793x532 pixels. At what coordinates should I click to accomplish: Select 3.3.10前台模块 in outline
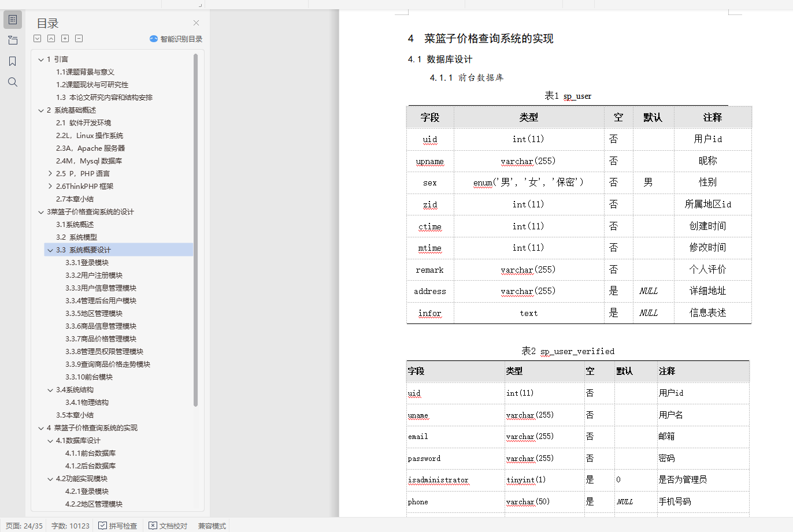click(89, 377)
